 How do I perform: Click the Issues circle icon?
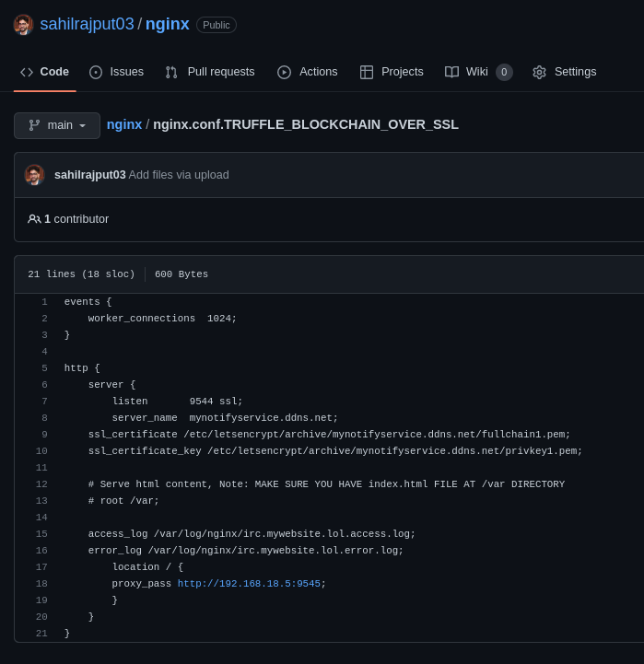tap(96, 73)
